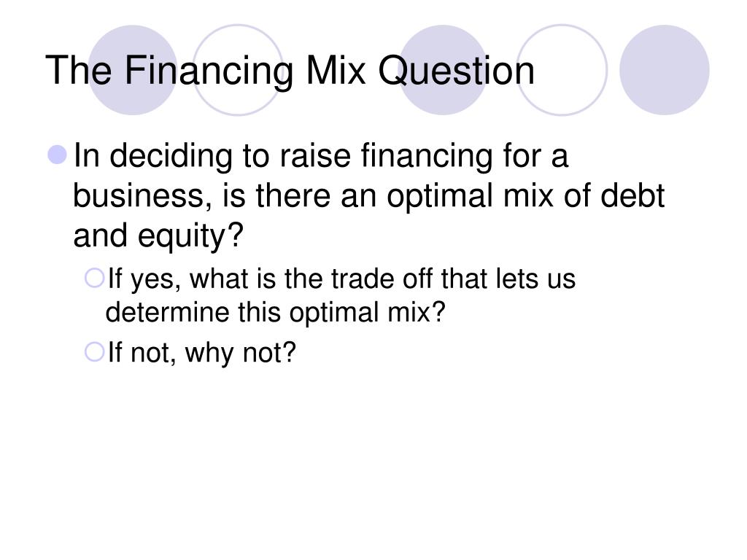Click the filled main bullet beside 'In deciding'

coord(58,155)
